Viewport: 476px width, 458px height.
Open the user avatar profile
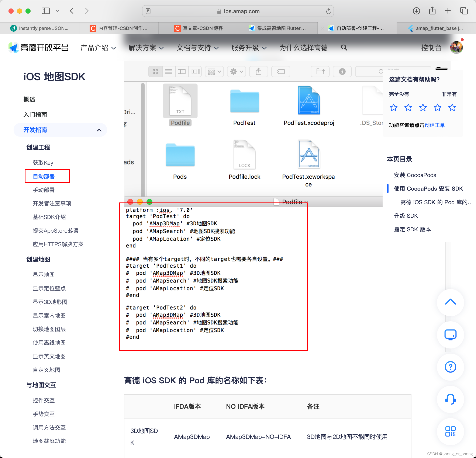click(x=456, y=47)
